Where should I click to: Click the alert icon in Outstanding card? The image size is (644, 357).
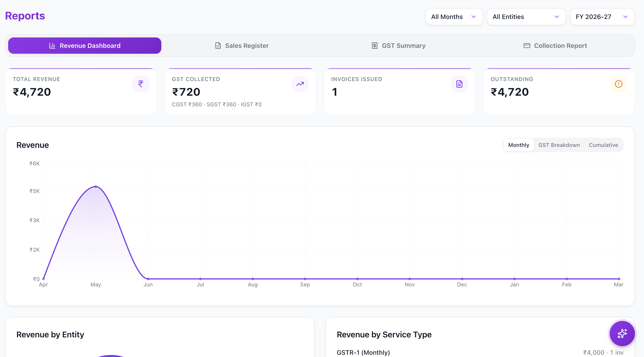pyautogui.click(x=618, y=84)
